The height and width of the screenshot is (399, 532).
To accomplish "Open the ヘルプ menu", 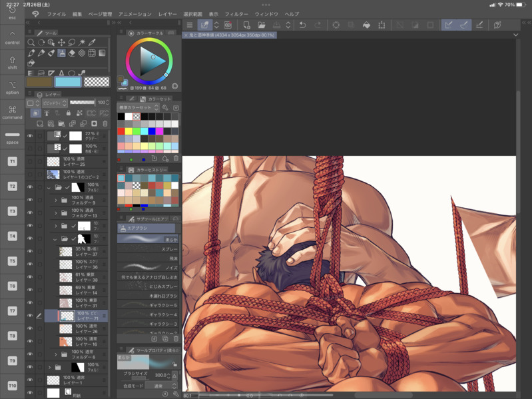I will [292, 14].
